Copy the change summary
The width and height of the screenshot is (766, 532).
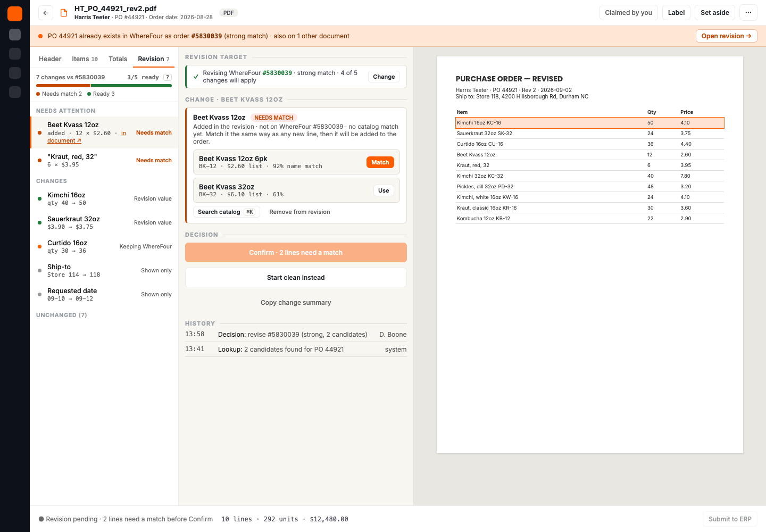click(x=296, y=303)
